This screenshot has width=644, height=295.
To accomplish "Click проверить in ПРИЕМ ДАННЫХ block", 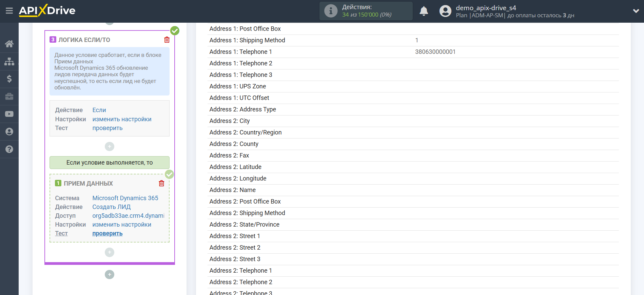I will coord(107,233).
